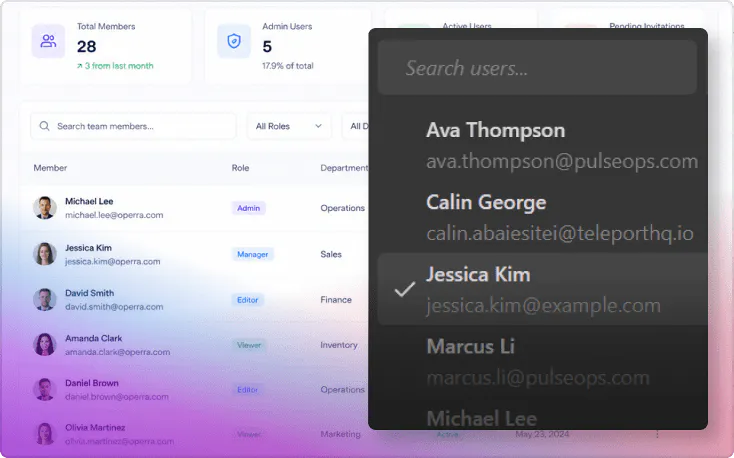734x458 pixels.
Task: Click the Search users field in popup
Action: coord(537,68)
